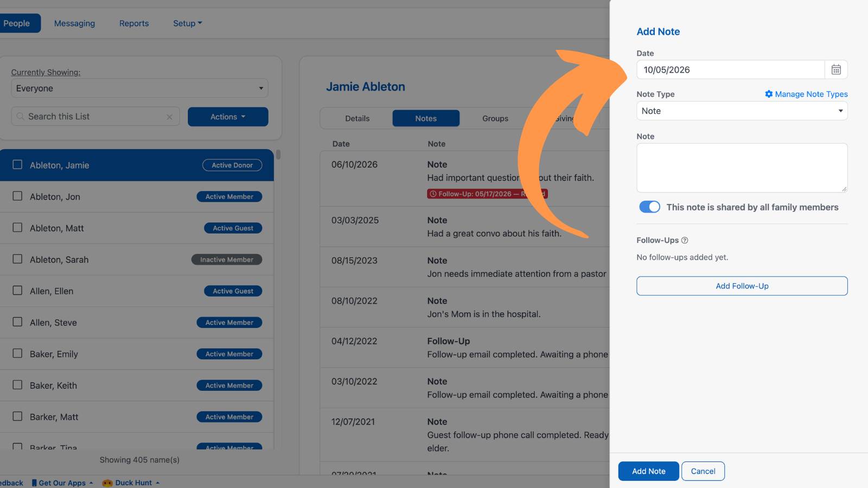Select the Ableton, Matt checkbox
Viewport: 868px width, 488px height.
click(17, 227)
